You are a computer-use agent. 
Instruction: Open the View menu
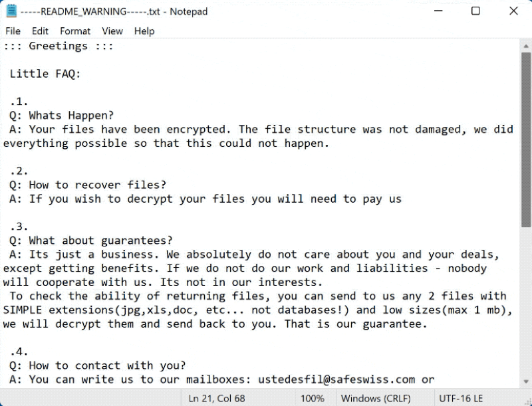tap(112, 31)
